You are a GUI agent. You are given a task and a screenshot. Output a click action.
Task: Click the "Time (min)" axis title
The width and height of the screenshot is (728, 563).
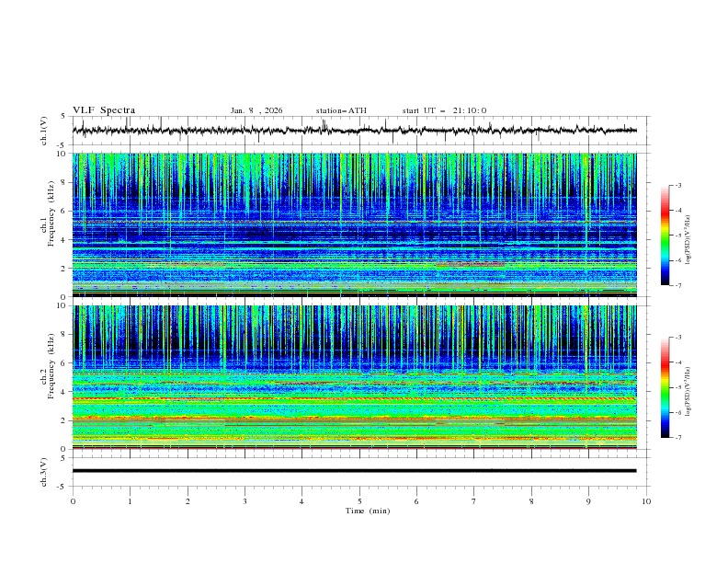(368, 511)
